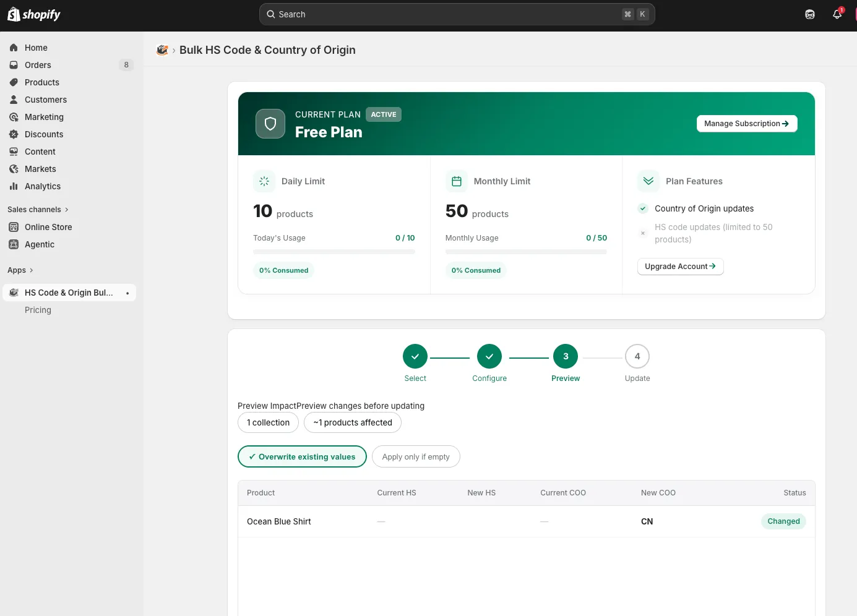Click the Changed status badge
This screenshot has width=857, height=616.
tap(783, 521)
